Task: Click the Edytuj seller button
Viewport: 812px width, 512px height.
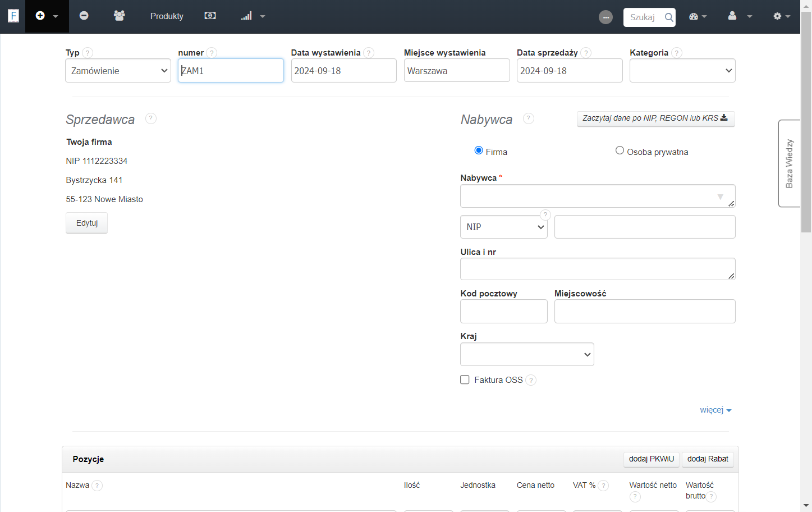Action: click(x=86, y=223)
